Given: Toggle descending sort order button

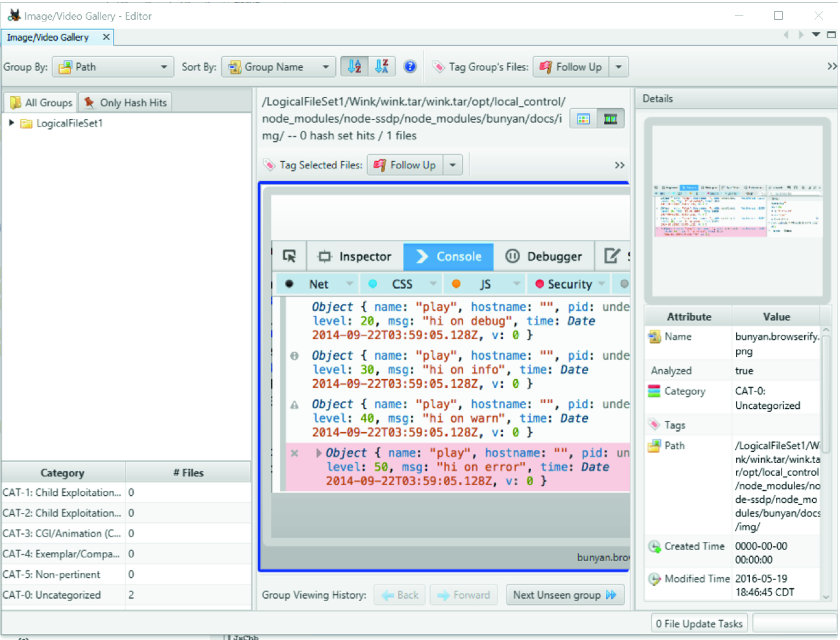Looking at the screenshot, I should tap(382, 67).
